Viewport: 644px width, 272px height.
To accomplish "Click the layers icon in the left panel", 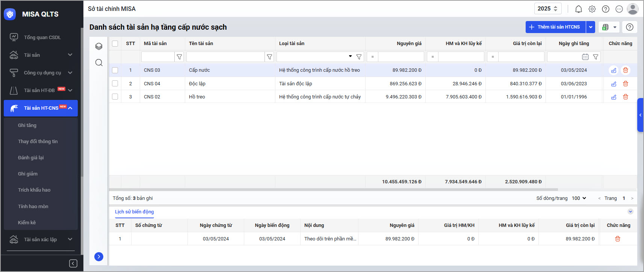I will pyautogui.click(x=99, y=46).
